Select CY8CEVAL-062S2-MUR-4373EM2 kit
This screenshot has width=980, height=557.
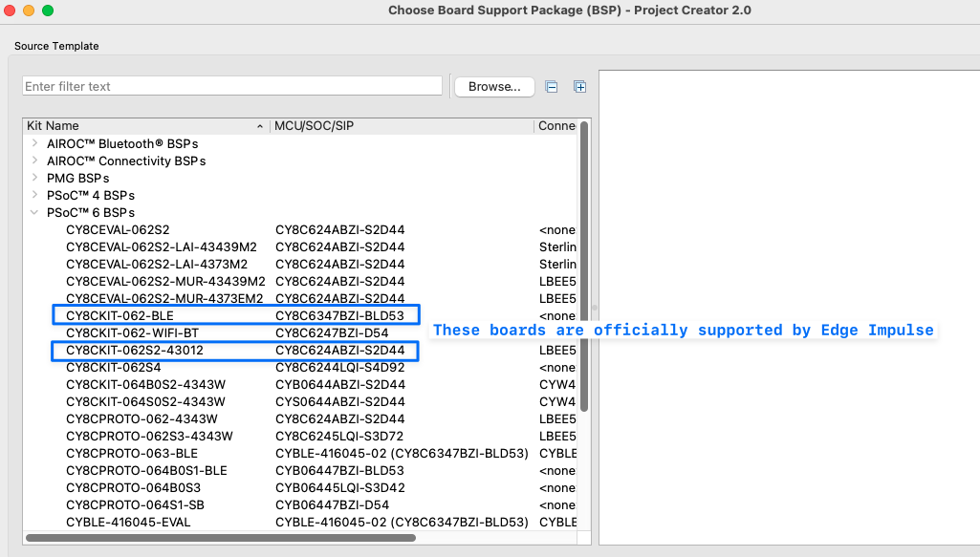tap(164, 298)
